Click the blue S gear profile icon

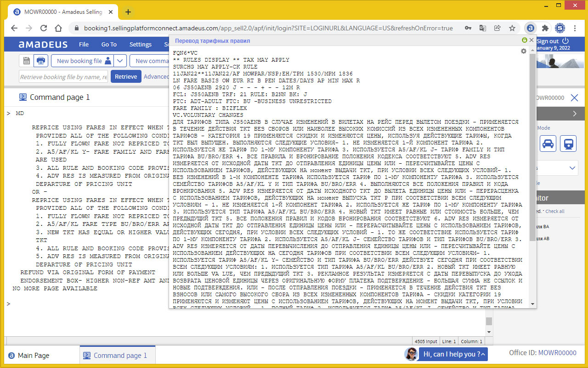[560, 28]
